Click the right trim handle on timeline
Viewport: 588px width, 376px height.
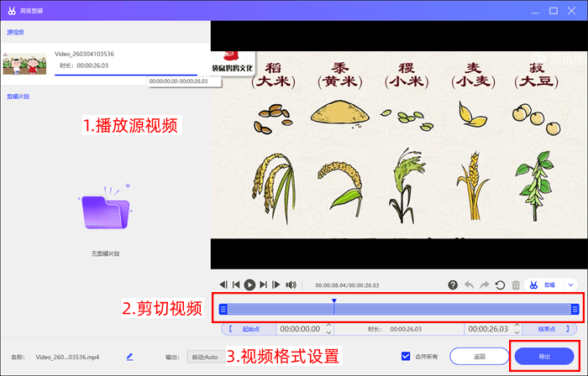[x=575, y=309]
